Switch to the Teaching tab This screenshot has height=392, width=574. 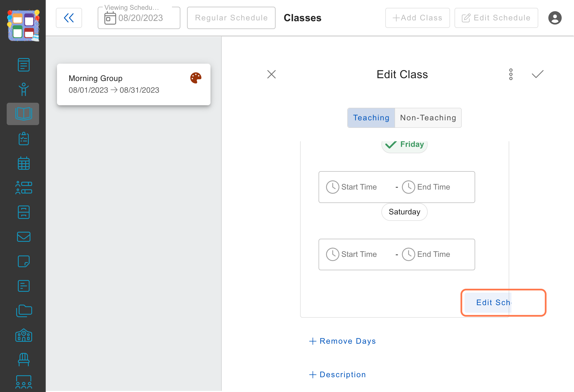(x=371, y=118)
